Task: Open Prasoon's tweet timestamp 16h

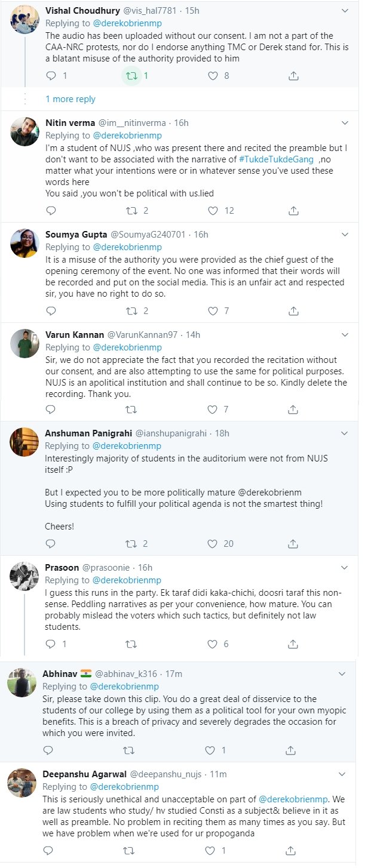Action: coord(145,567)
